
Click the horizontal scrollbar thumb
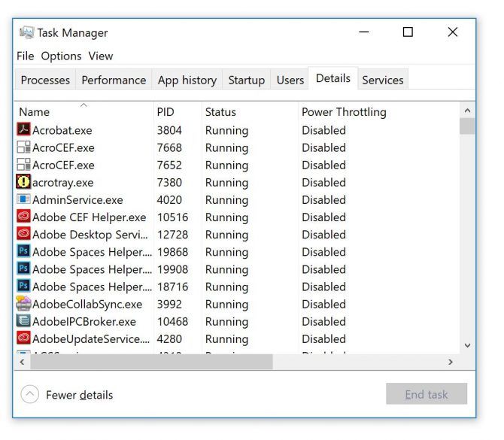pos(149,362)
